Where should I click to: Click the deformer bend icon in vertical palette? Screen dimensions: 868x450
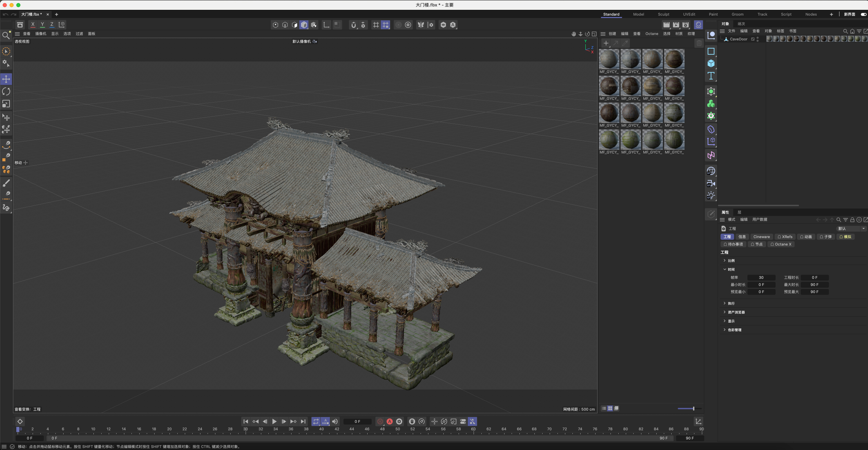(711, 129)
